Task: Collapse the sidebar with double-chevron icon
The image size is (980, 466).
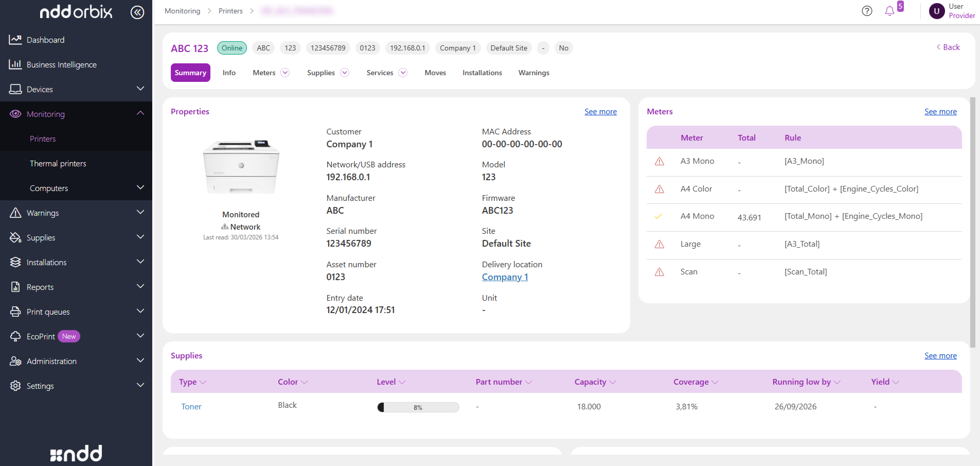Action: click(137, 12)
